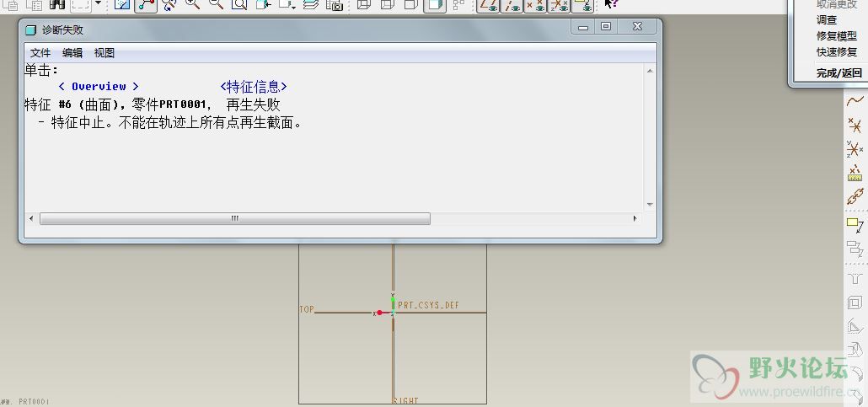Screen dimensions: 868x407
Task: Click the chain link reference icon
Action: pos(855,196)
